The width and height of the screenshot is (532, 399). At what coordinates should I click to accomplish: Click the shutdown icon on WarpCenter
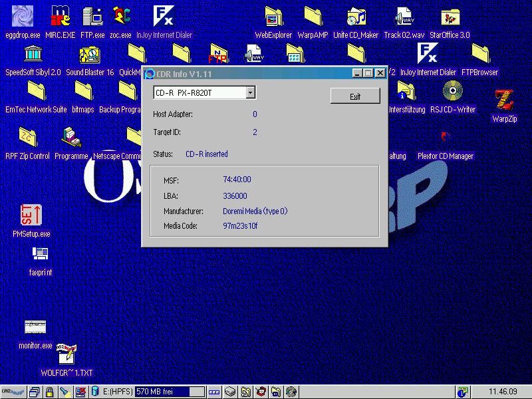click(80, 392)
